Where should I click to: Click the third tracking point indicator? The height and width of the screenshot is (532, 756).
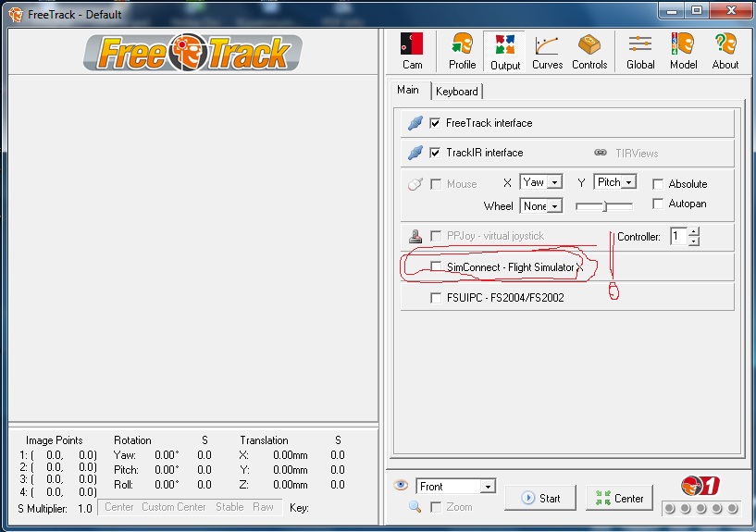click(701, 508)
